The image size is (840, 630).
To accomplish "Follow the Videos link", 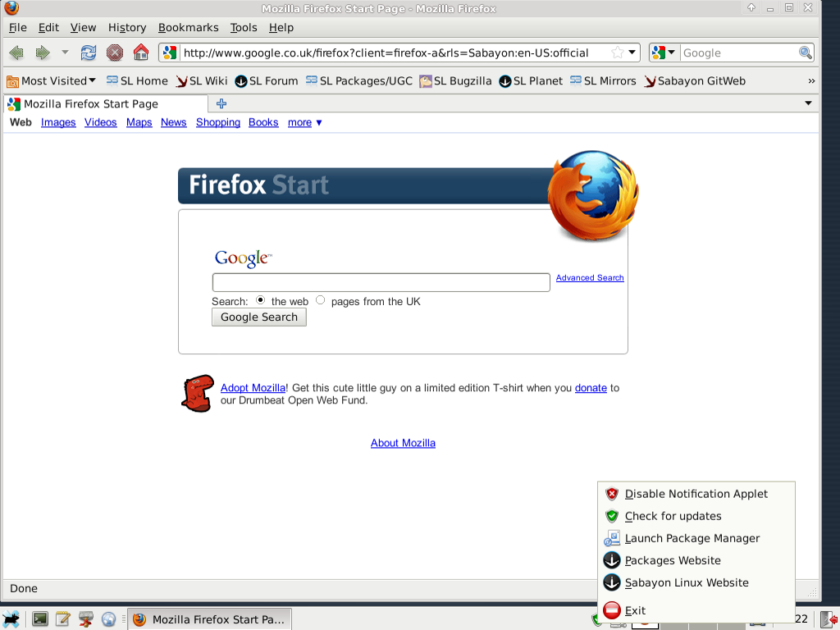I will pyautogui.click(x=100, y=122).
